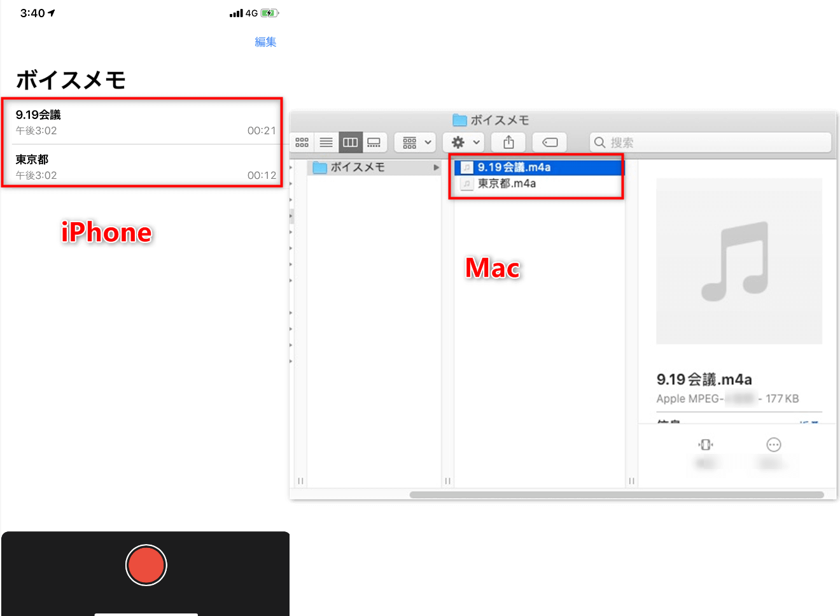The width and height of the screenshot is (840, 616).
Task: Click the 00:12 duration of 東京都
Action: (x=262, y=175)
